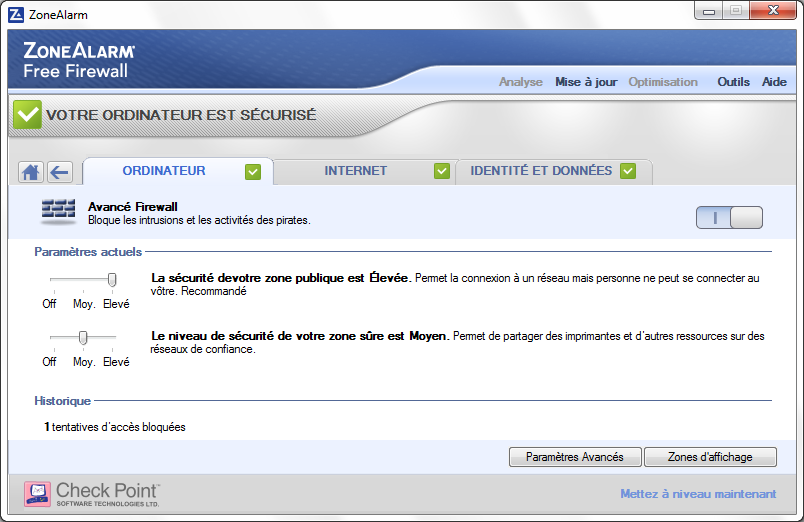Open the Mise à jour menu
This screenshot has width=804, height=522.
[x=586, y=82]
